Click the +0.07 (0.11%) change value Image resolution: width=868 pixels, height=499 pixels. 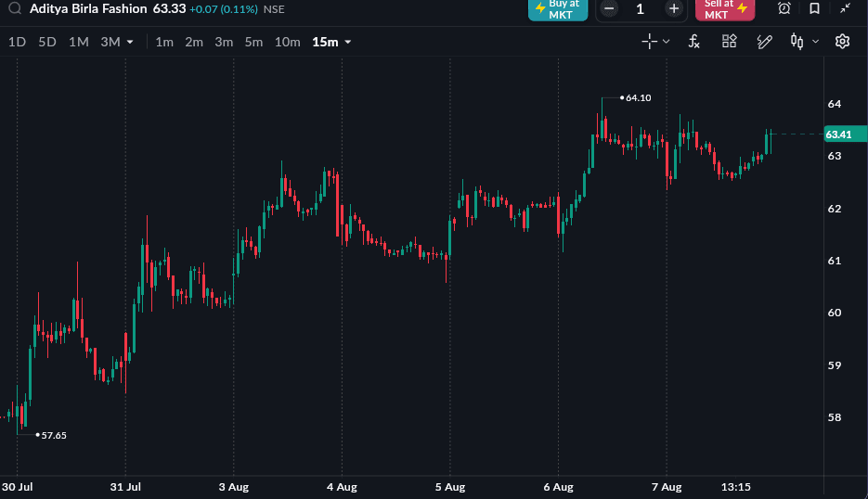click(x=224, y=9)
